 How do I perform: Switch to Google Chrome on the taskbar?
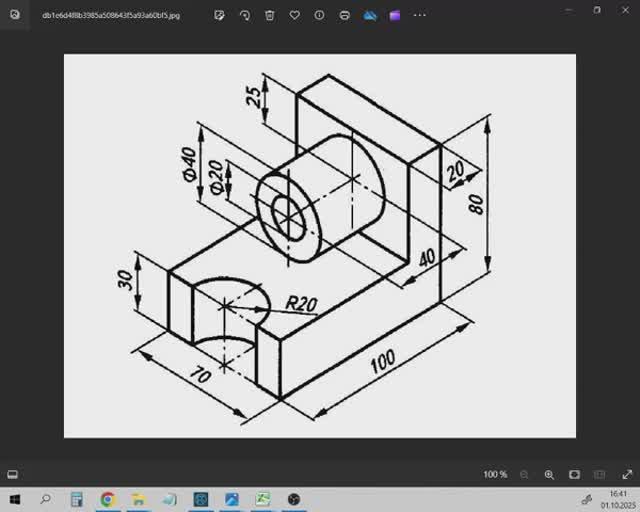107,499
